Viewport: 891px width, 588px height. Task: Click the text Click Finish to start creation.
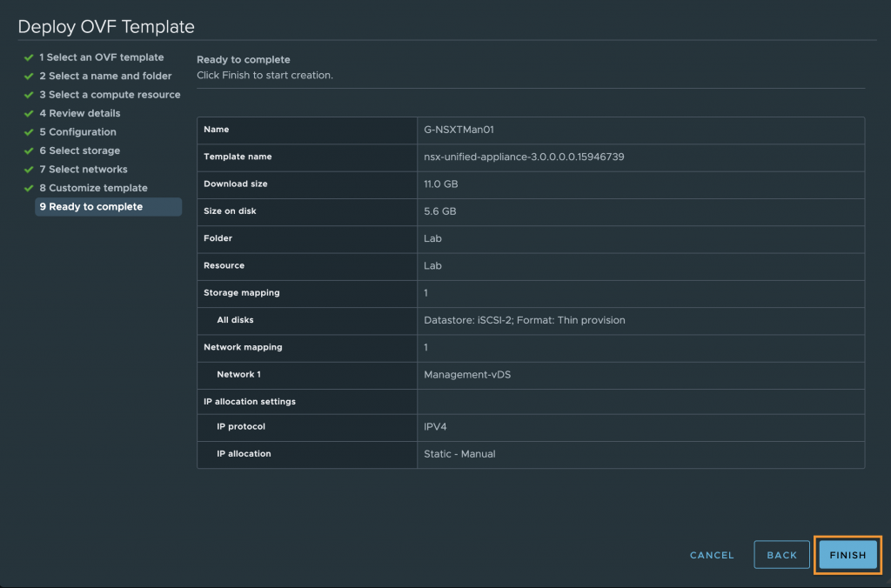click(265, 75)
